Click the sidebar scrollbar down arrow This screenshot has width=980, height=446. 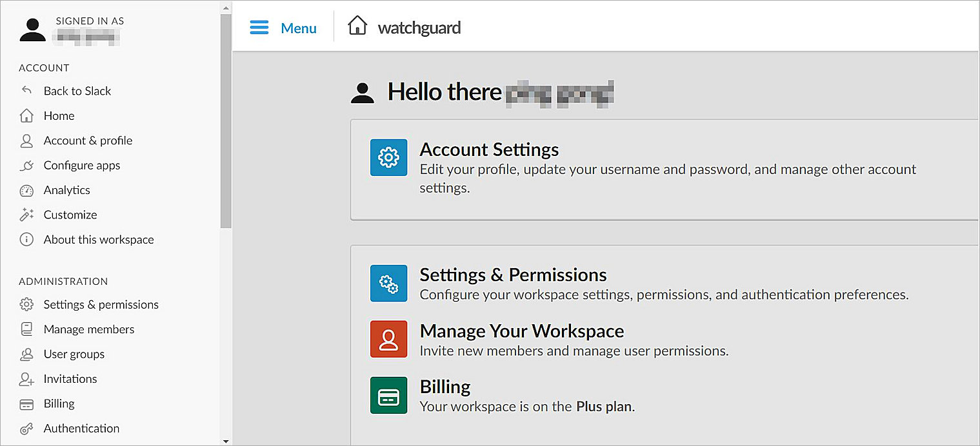point(225,441)
